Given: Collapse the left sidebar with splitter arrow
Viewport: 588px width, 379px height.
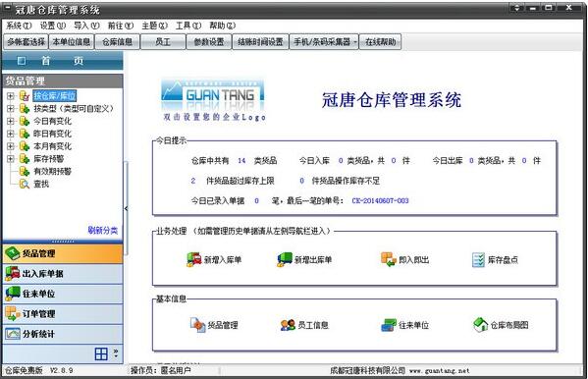Looking at the screenshot, I should tap(126, 208).
